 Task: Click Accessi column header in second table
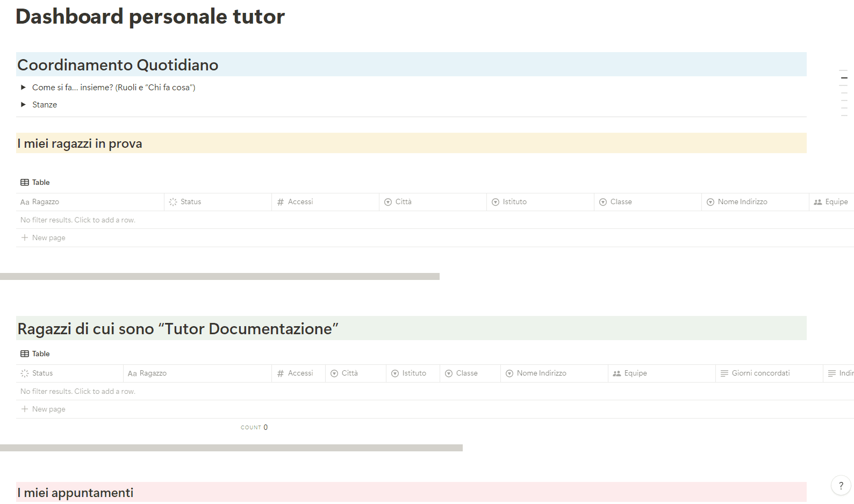pyautogui.click(x=298, y=373)
